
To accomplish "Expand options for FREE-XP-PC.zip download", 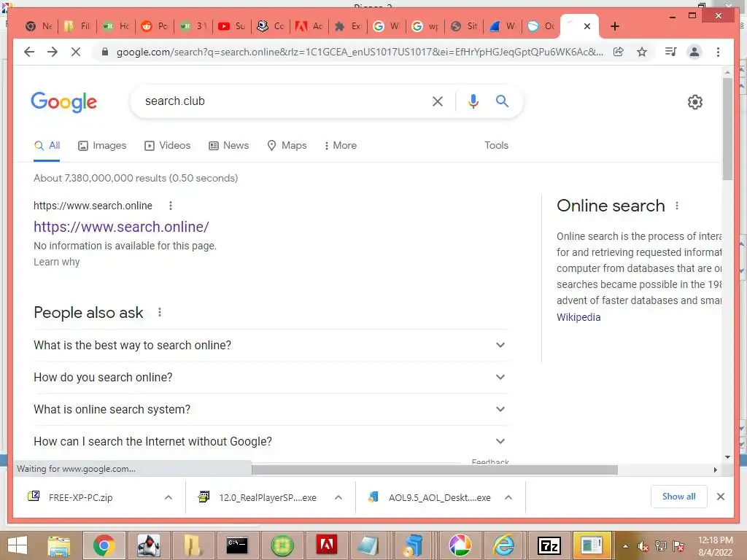I will [169, 497].
